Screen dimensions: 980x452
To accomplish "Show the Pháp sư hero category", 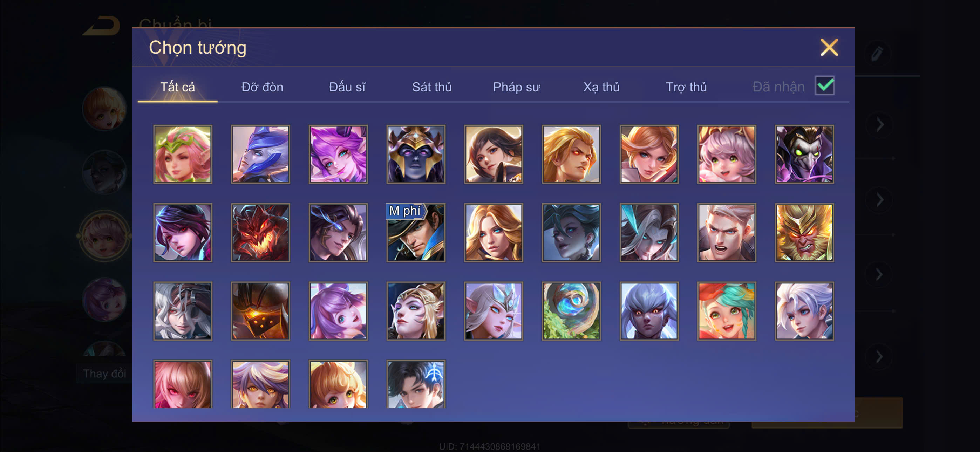I will (x=516, y=87).
